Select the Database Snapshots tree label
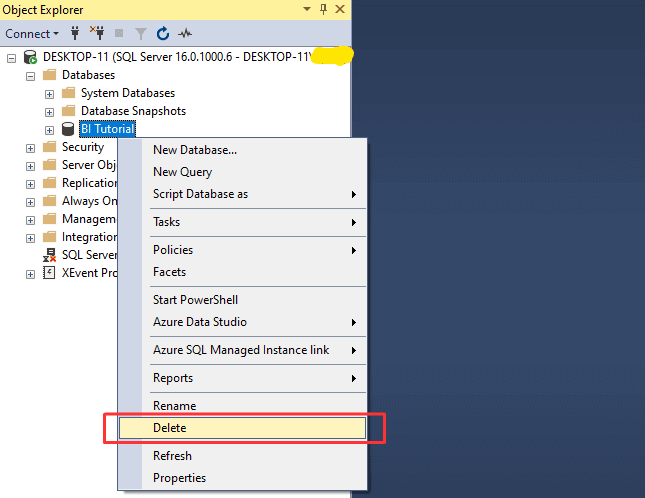 pyautogui.click(x=133, y=111)
